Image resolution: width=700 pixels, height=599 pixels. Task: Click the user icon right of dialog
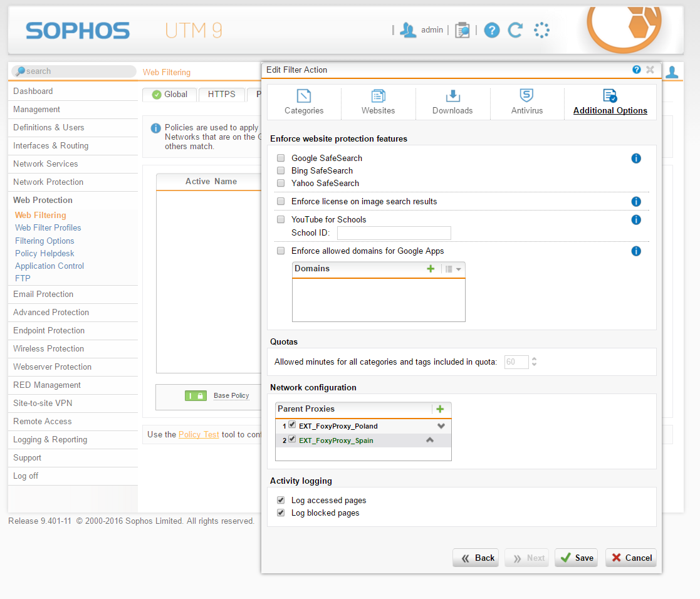point(672,72)
